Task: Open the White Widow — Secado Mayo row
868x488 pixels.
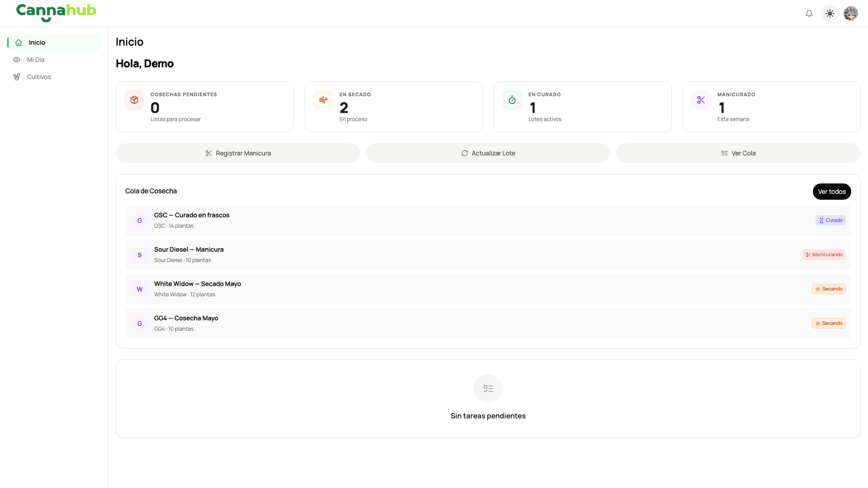Action: click(x=488, y=289)
